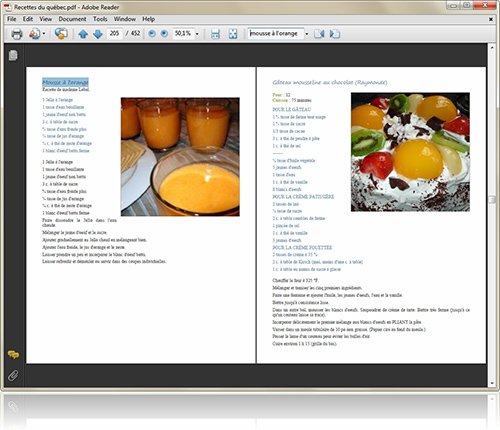
Task: Click the Adobe Reader title bar PDF icon
Action: 8,7
